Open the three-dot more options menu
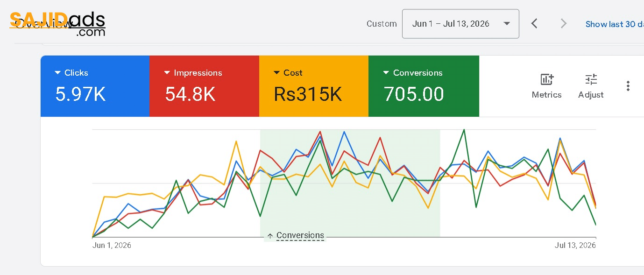This screenshot has width=644, height=275. pyautogui.click(x=628, y=86)
